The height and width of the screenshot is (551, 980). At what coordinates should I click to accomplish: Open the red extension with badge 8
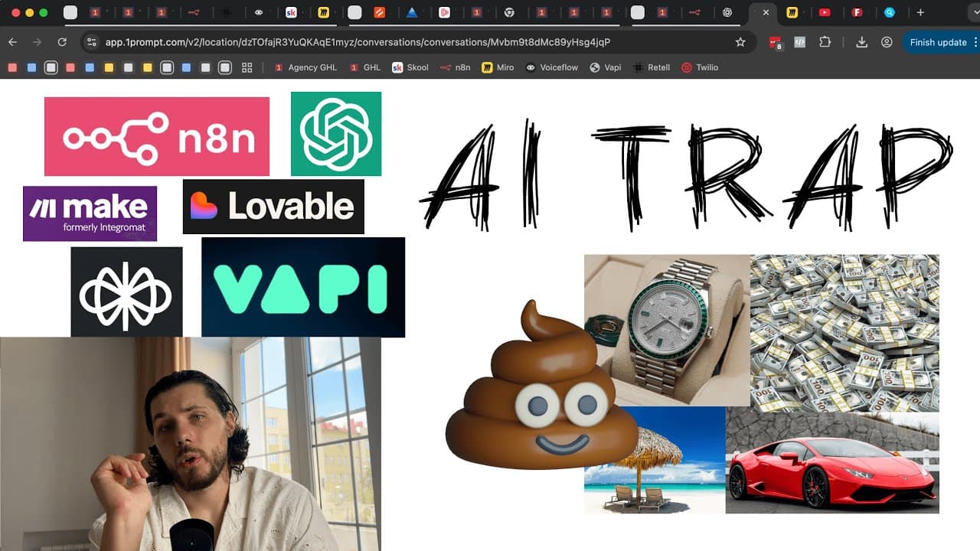[776, 43]
